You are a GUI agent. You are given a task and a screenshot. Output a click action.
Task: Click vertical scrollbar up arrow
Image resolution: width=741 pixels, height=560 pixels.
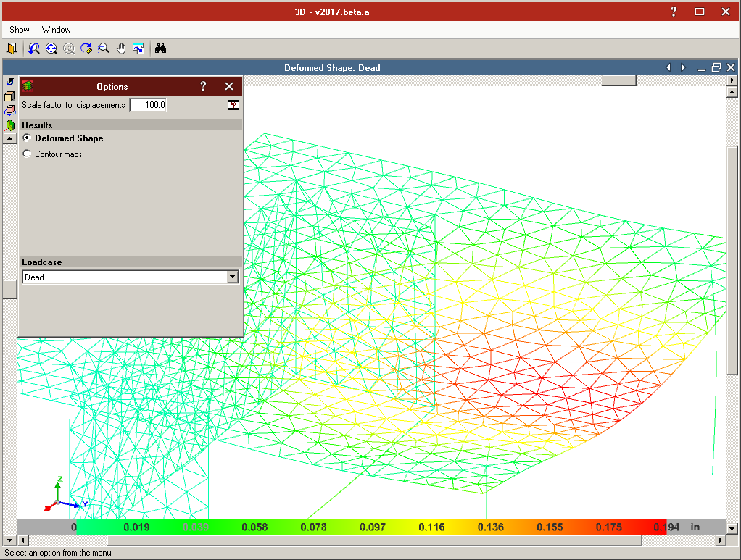coord(732,91)
